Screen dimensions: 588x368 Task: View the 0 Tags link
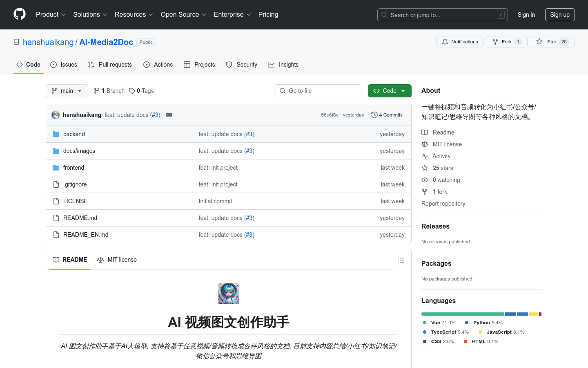point(141,91)
